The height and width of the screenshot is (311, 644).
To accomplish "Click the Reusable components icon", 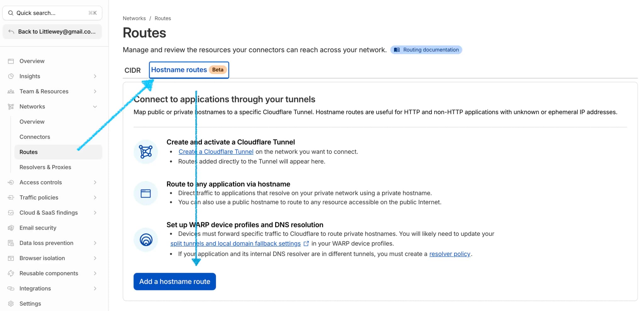I will point(11,273).
